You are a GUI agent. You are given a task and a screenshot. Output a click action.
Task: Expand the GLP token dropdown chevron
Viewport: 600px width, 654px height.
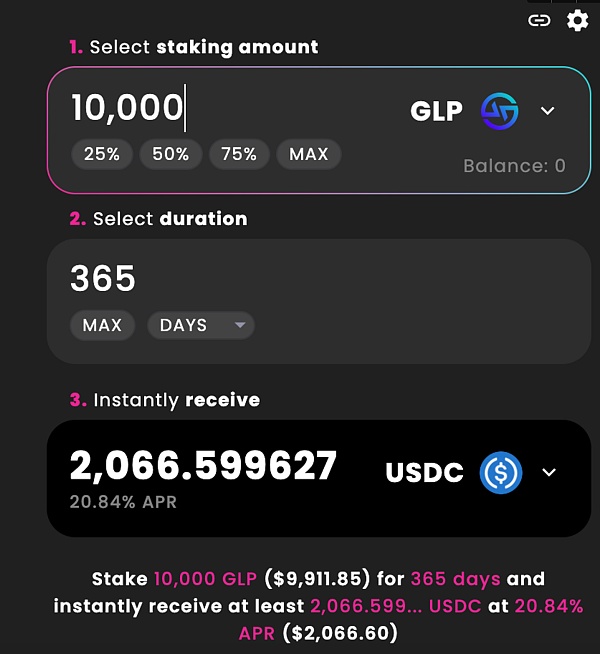(x=547, y=111)
